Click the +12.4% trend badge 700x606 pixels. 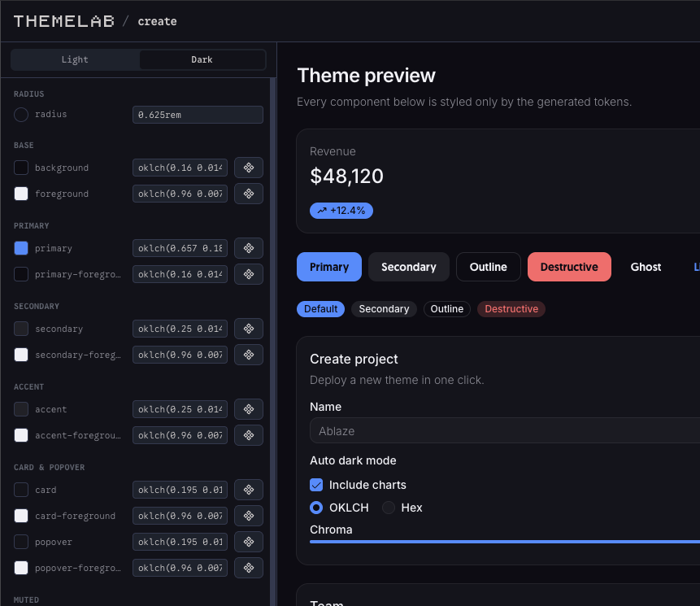(341, 211)
